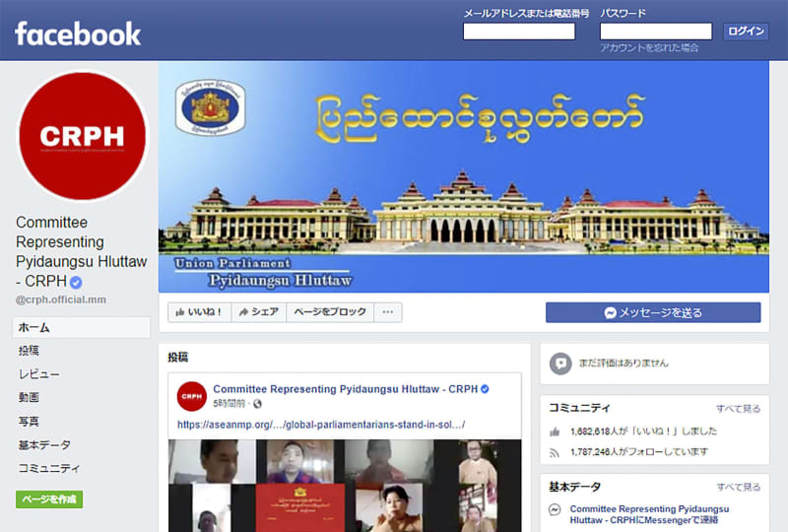Open the 動画 videos sidebar item
This screenshot has width=788, height=532.
coord(29,397)
